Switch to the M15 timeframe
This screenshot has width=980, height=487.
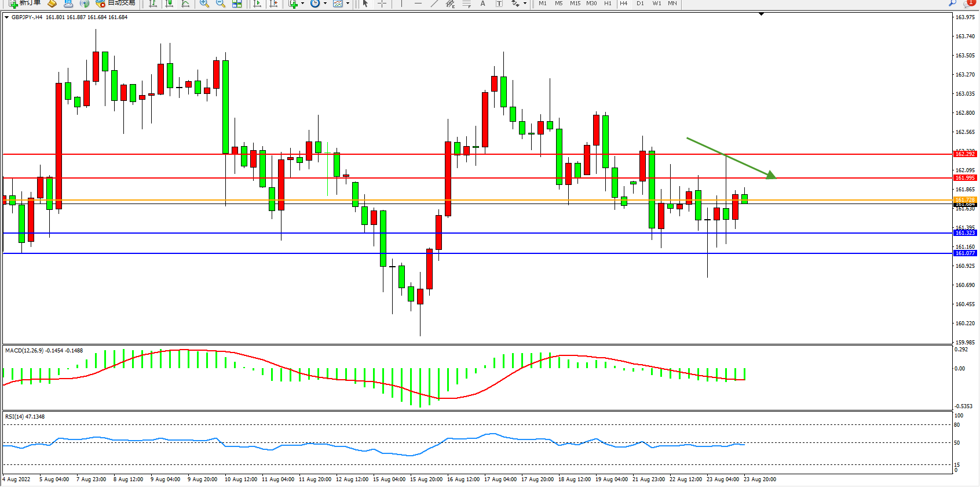[x=575, y=3]
